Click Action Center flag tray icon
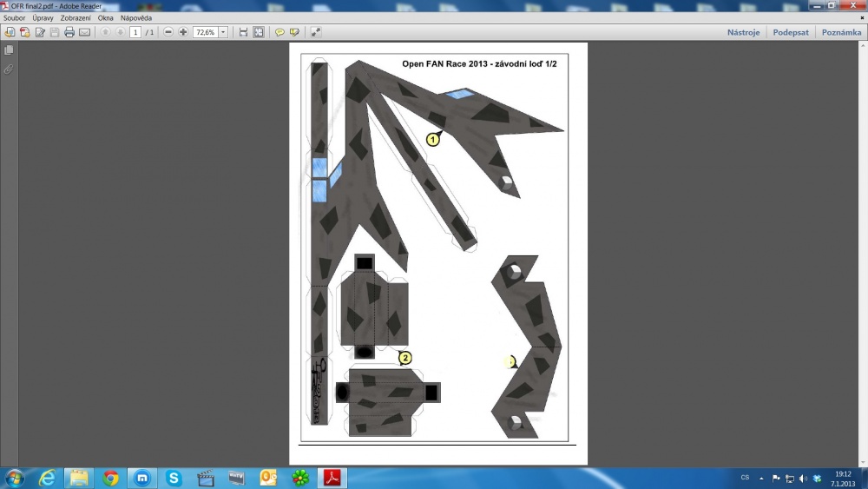The height and width of the screenshot is (489, 868). [775, 479]
